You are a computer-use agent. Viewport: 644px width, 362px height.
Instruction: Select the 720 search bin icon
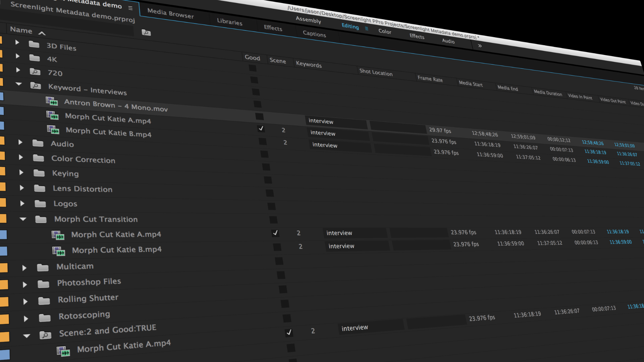click(x=35, y=71)
